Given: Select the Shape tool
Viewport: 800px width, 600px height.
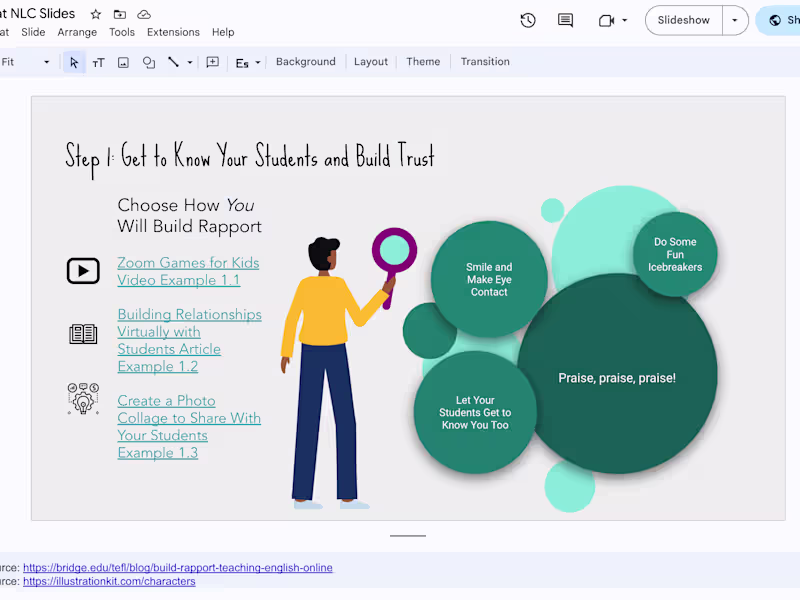Looking at the screenshot, I should pyautogui.click(x=148, y=62).
